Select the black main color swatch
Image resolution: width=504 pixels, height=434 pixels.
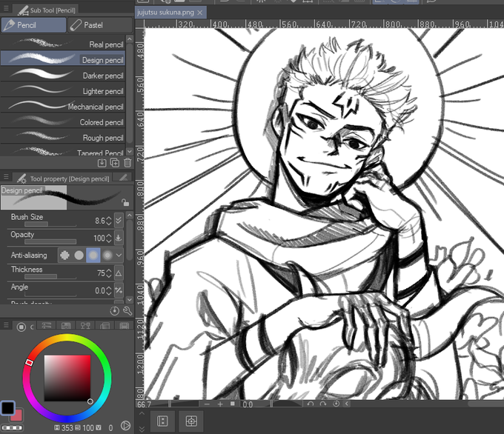[7, 408]
